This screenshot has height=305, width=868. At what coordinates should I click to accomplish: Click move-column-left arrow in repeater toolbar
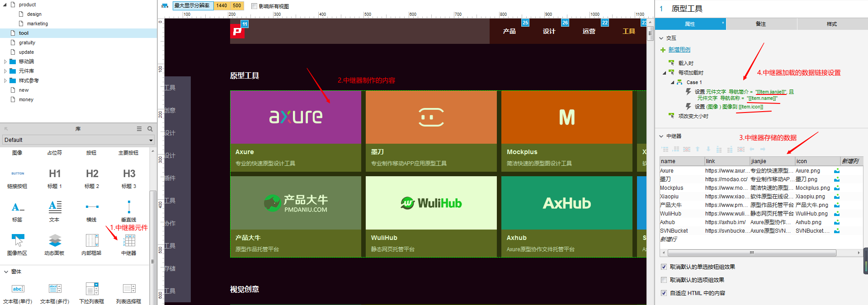tap(752, 149)
